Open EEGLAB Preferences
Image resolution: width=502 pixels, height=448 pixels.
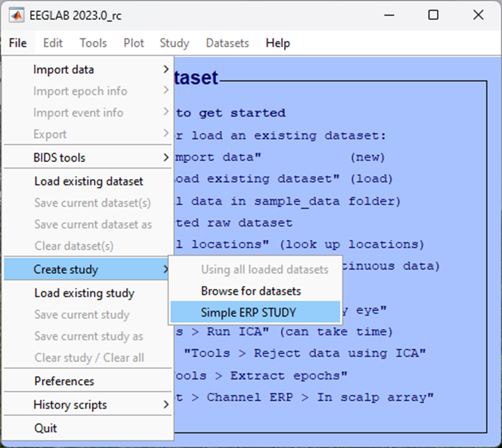[64, 381]
